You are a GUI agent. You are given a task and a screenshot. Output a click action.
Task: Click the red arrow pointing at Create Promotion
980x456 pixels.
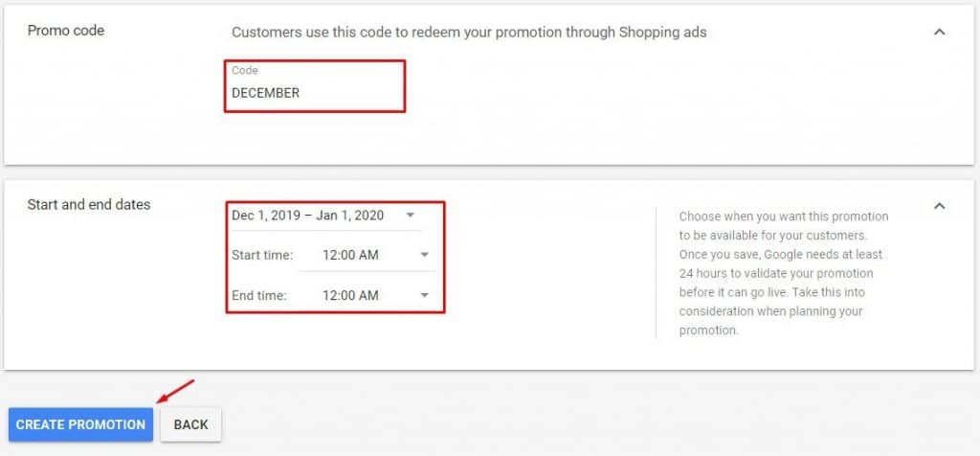[x=176, y=391]
